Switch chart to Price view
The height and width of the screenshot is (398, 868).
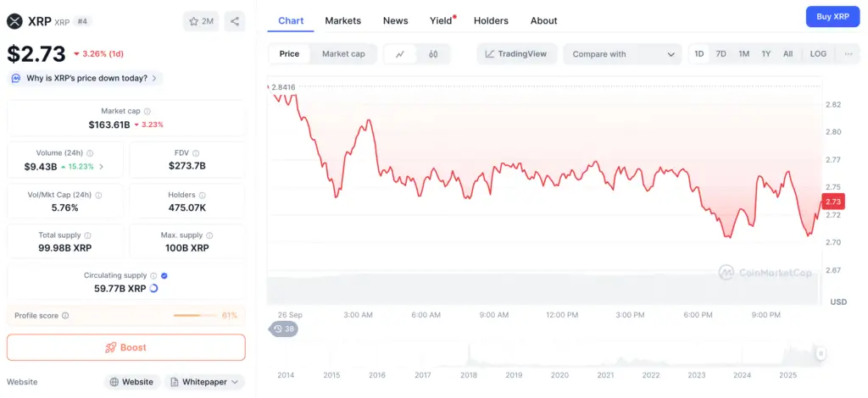[289, 54]
